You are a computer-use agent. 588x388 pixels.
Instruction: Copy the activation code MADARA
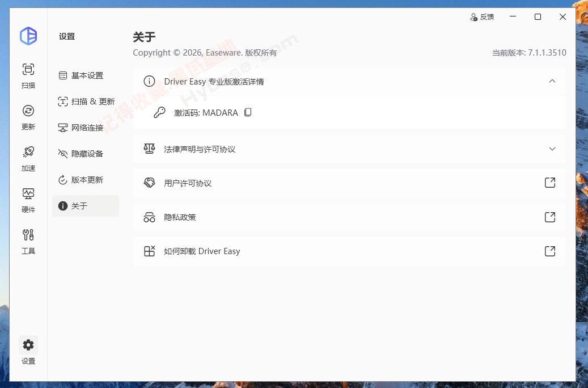pyautogui.click(x=248, y=112)
